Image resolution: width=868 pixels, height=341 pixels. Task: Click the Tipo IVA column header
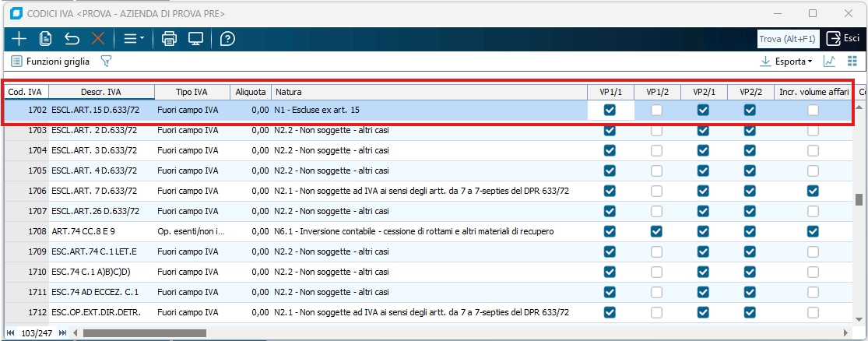click(x=192, y=92)
